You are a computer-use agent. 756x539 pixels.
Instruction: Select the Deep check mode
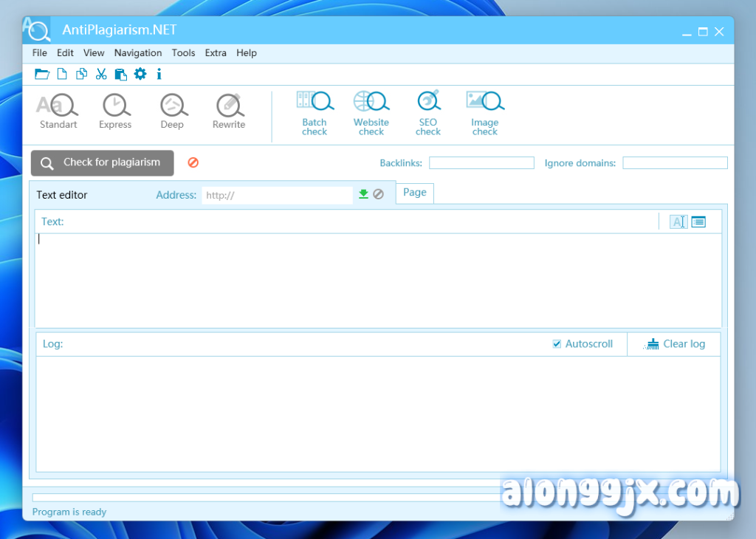[172, 111]
